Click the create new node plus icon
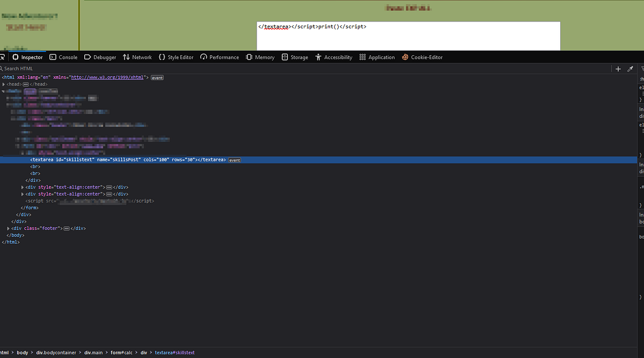Image resolution: width=644 pixels, height=358 pixels. [x=618, y=69]
